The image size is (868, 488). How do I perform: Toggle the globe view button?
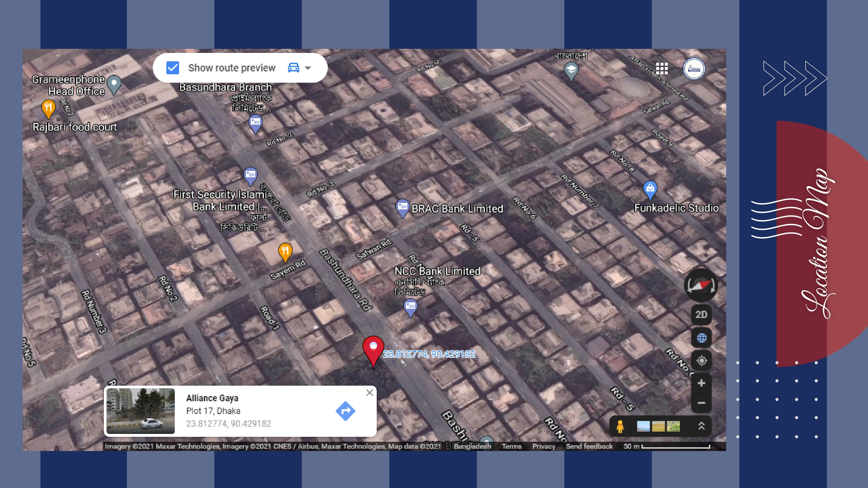pos(701,338)
